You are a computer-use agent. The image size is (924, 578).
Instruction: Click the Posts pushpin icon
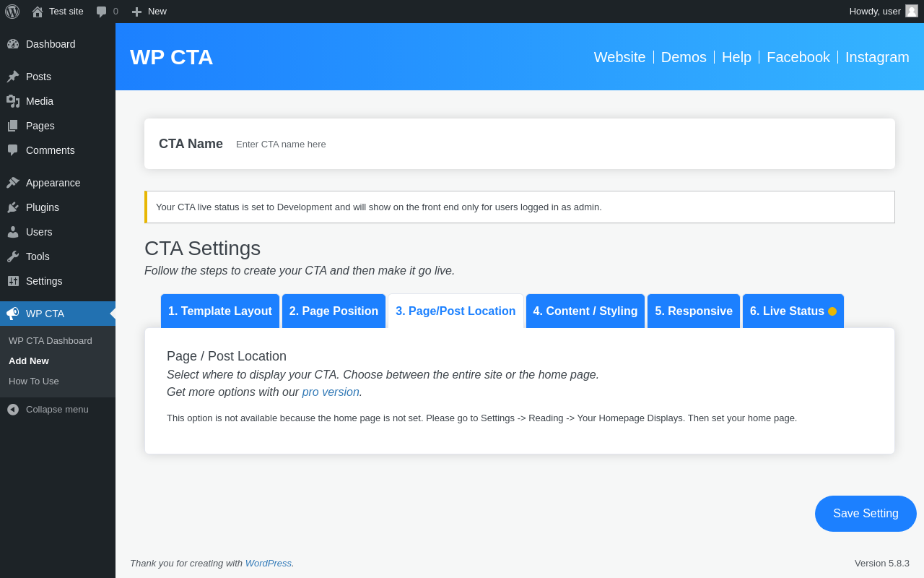(13, 77)
